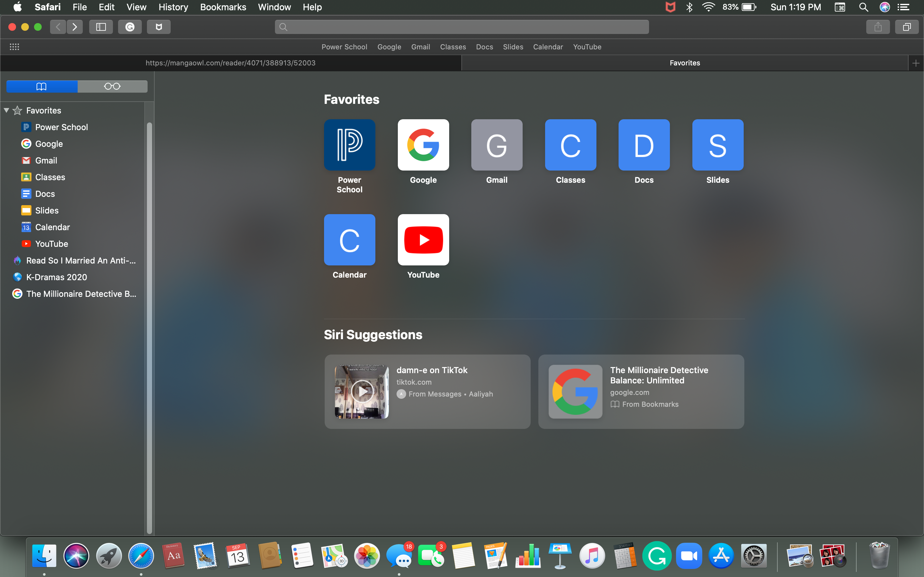Click the address search field
The height and width of the screenshot is (577, 924).
pos(462,27)
